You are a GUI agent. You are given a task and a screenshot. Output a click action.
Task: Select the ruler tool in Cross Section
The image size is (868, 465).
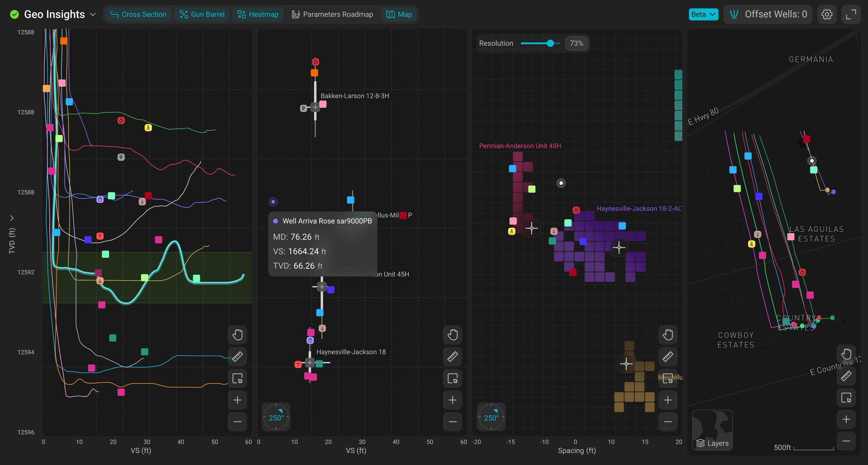[x=237, y=357]
